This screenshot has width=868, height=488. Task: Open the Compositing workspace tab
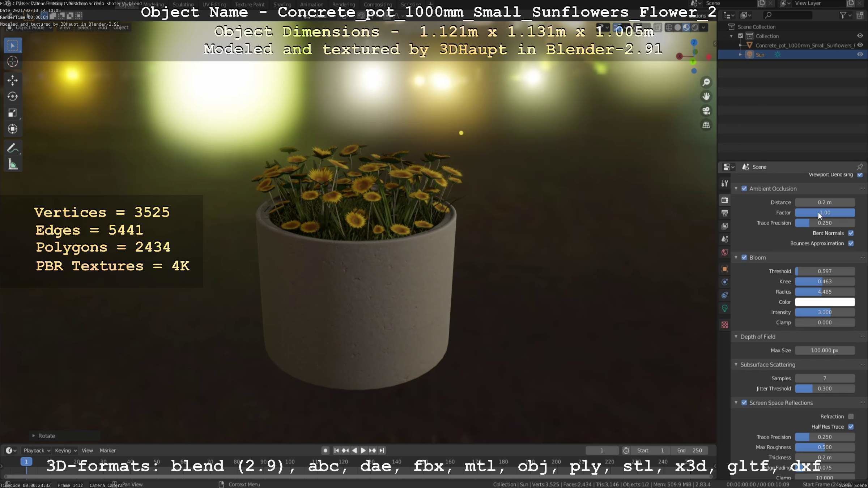[378, 4]
